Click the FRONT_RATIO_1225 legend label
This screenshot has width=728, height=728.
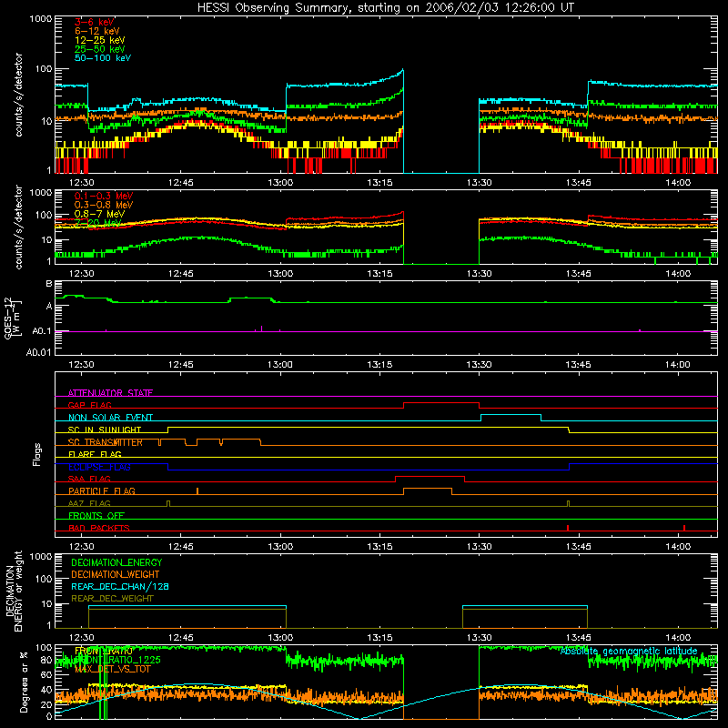click(117, 660)
